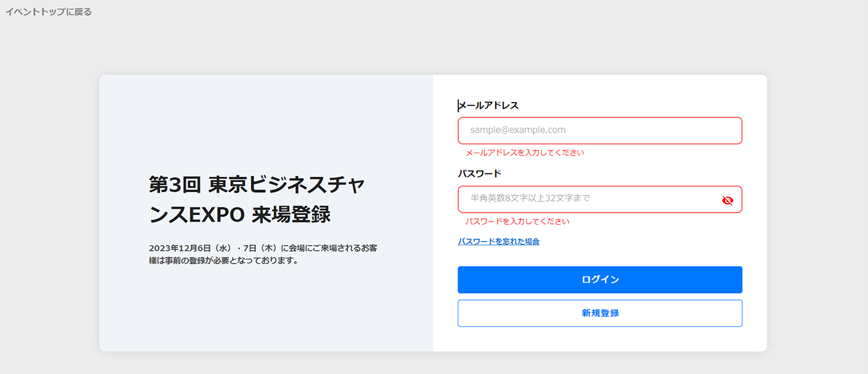This screenshot has height=374, width=868.
Task: Click the 様は事前の登録が必要 description line
Action: pos(224,260)
